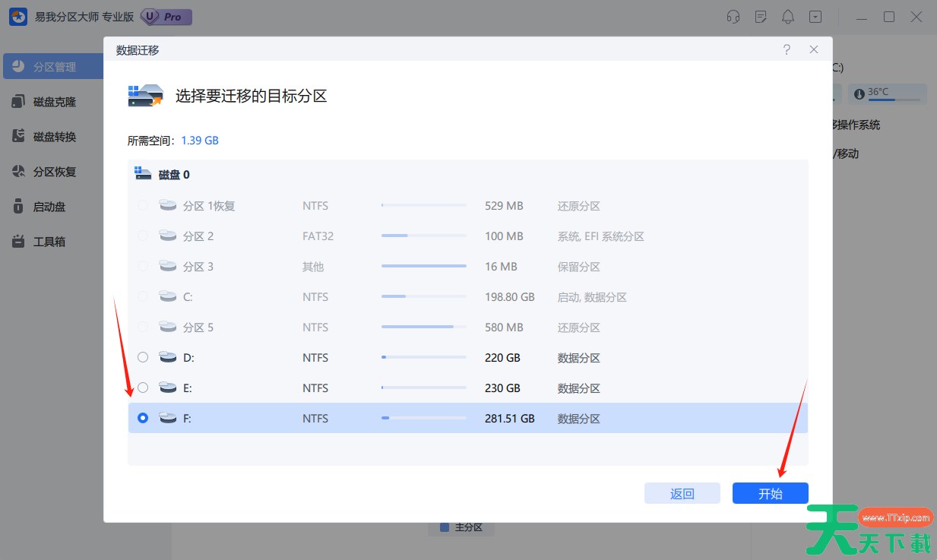Open the title bar dropdown menu box
937x560 pixels.
tap(815, 17)
